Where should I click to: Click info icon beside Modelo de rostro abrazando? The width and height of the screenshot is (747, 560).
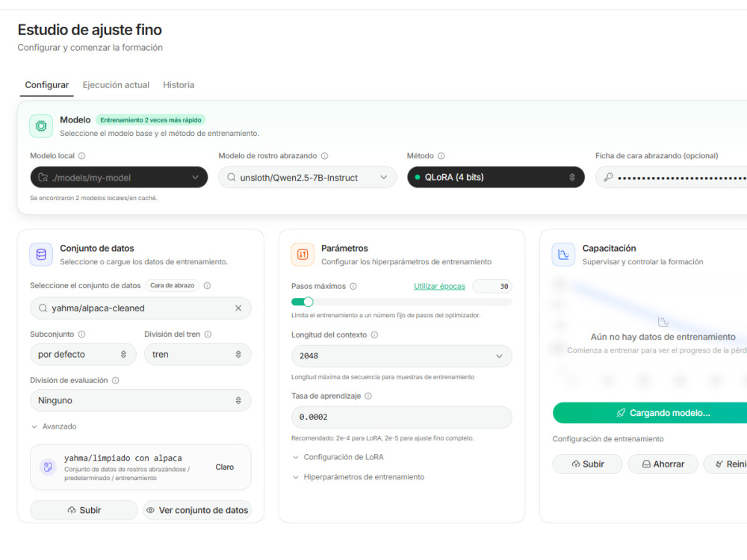tap(324, 156)
